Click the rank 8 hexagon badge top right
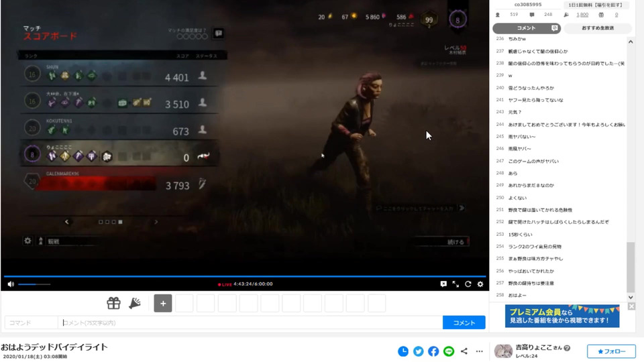 click(458, 19)
